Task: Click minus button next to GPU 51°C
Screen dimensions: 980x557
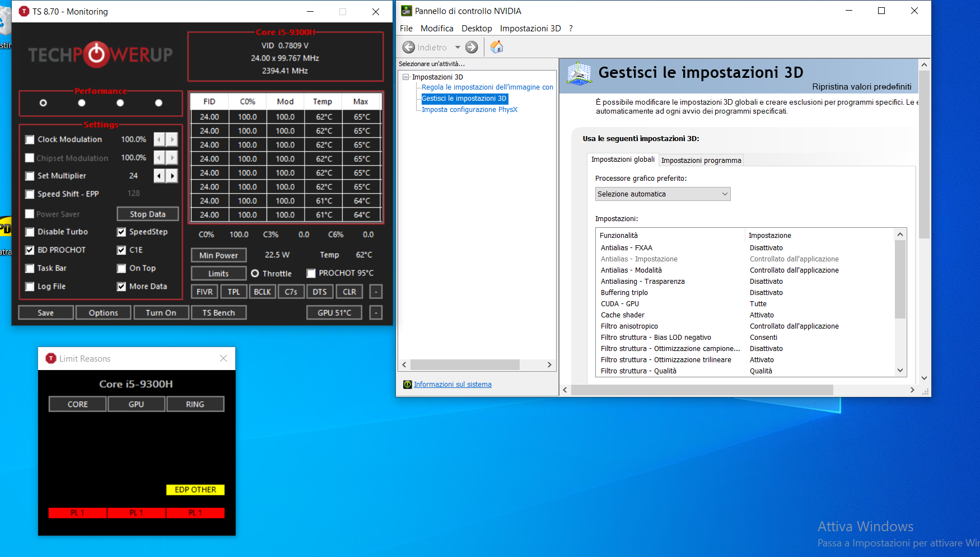Action: click(376, 313)
